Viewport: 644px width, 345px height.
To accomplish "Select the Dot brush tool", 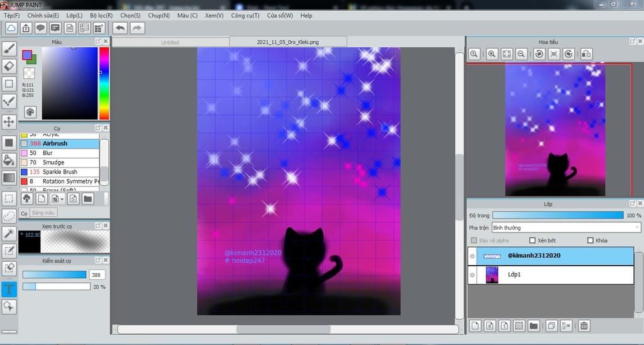I will coord(9,101).
